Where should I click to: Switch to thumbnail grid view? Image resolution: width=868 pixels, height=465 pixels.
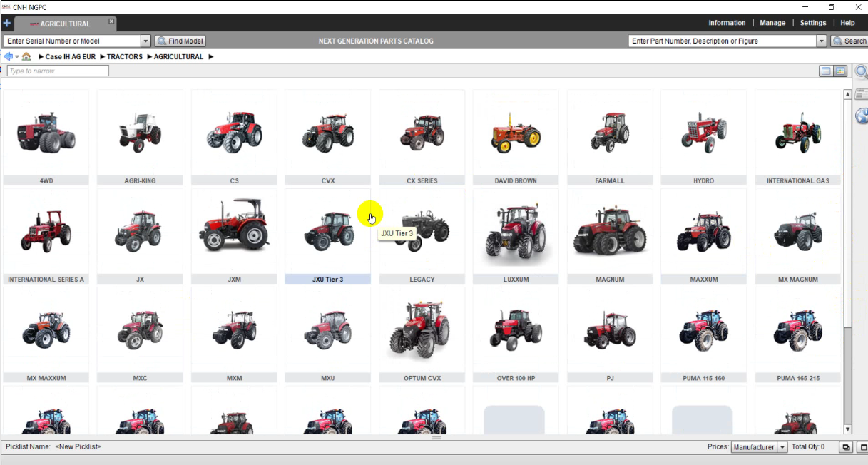(840, 71)
